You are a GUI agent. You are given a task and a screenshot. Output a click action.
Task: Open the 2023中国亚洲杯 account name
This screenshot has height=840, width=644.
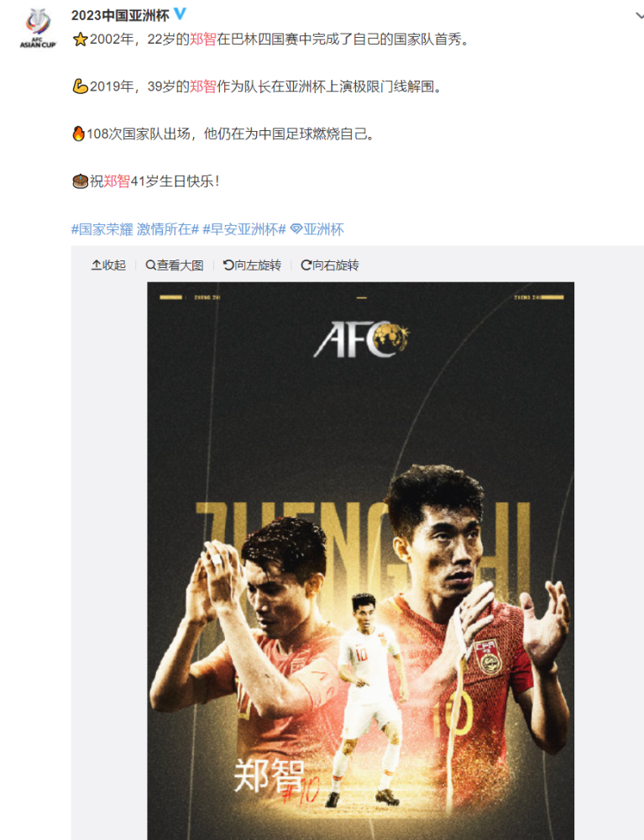120,15
